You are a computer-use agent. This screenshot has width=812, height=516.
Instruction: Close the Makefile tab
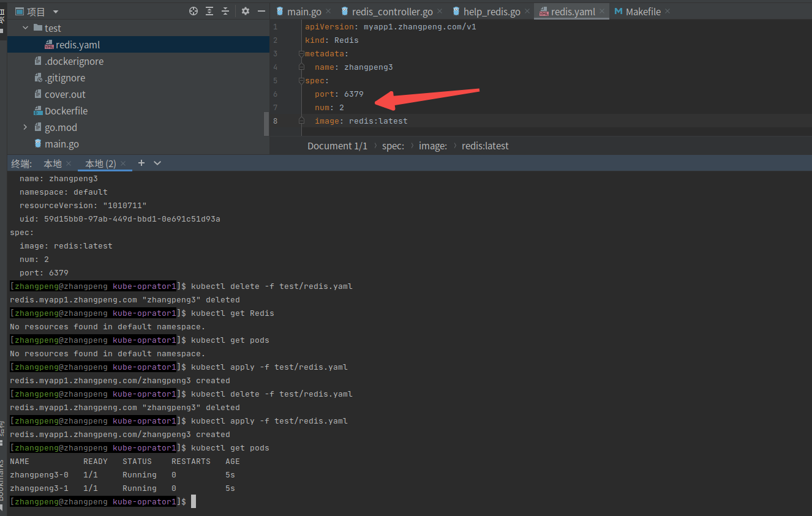pyautogui.click(x=667, y=12)
